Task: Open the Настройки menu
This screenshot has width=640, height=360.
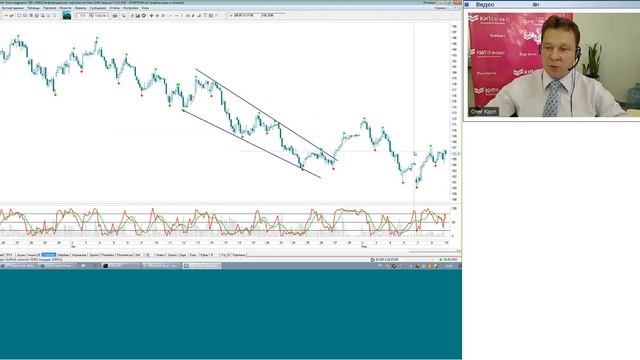Action: (x=131, y=8)
